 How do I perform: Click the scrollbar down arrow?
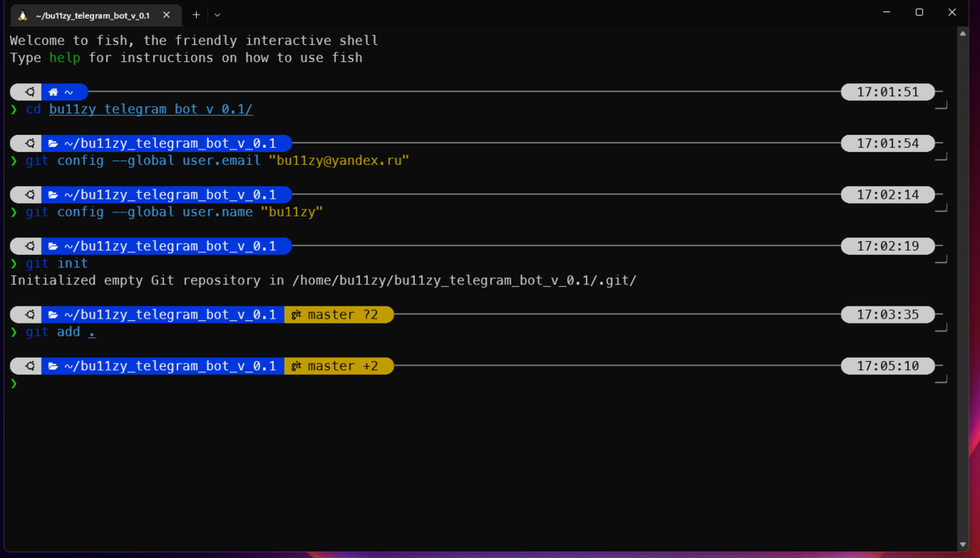pyautogui.click(x=963, y=545)
